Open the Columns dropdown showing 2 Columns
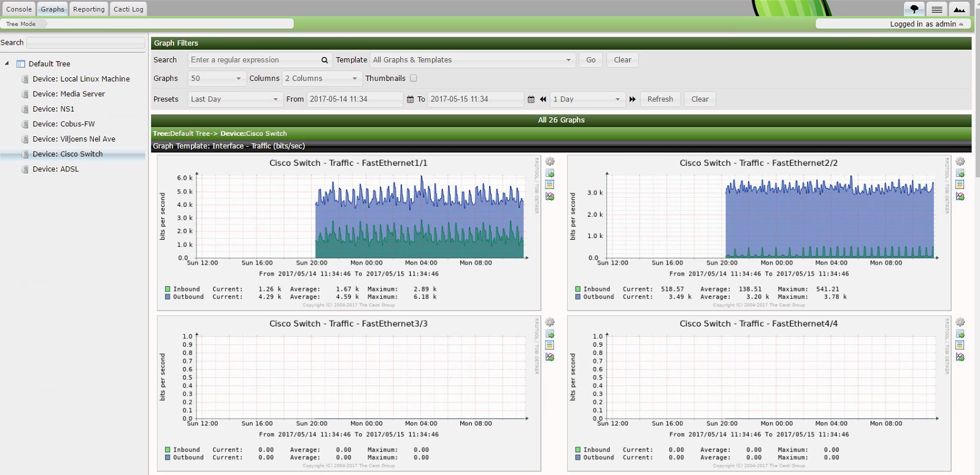This screenshot has height=475, width=980. 322,79
